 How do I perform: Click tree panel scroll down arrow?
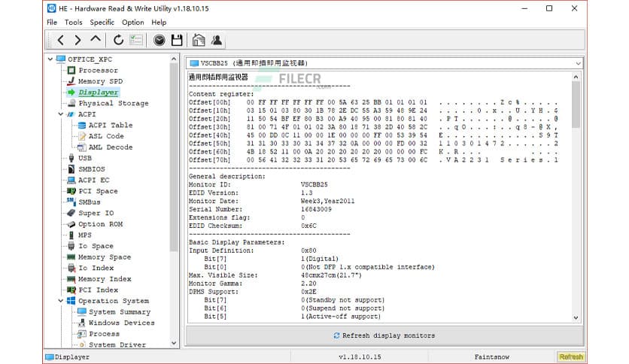pyautogui.click(x=174, y=343)
